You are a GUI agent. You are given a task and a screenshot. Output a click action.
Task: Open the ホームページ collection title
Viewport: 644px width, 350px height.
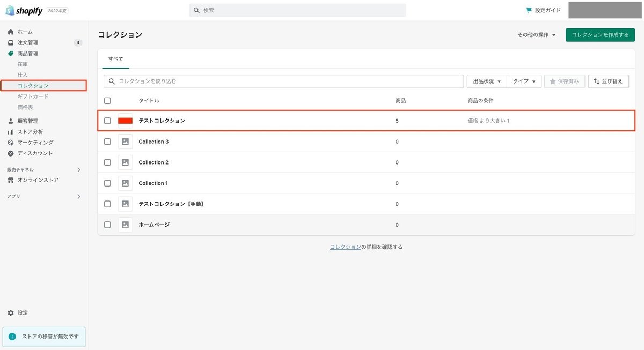click(x=154, y=225)
